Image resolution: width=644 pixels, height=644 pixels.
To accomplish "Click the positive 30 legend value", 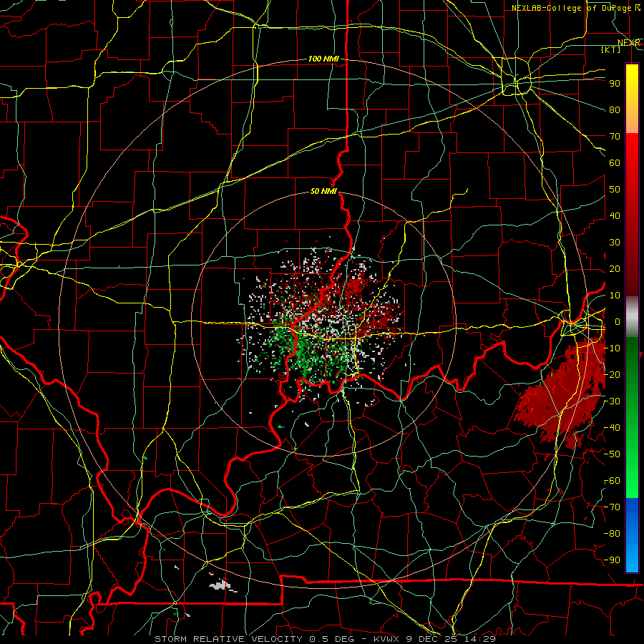I will (615, 243).
